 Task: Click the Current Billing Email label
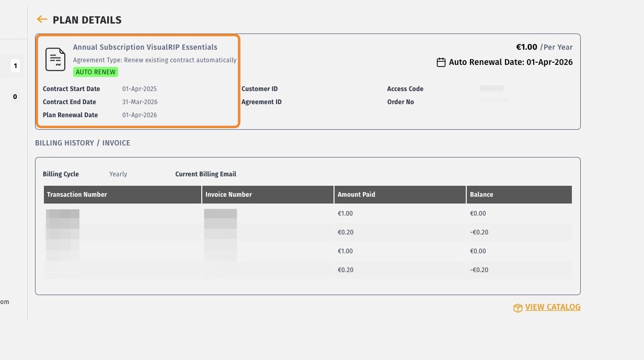pyautogui.click(x=206, y=174)
